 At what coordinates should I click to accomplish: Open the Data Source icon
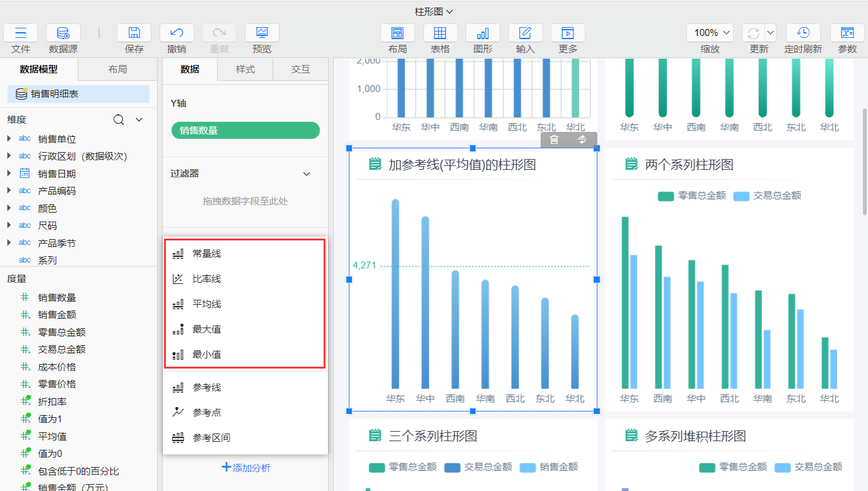pos(63,33)
